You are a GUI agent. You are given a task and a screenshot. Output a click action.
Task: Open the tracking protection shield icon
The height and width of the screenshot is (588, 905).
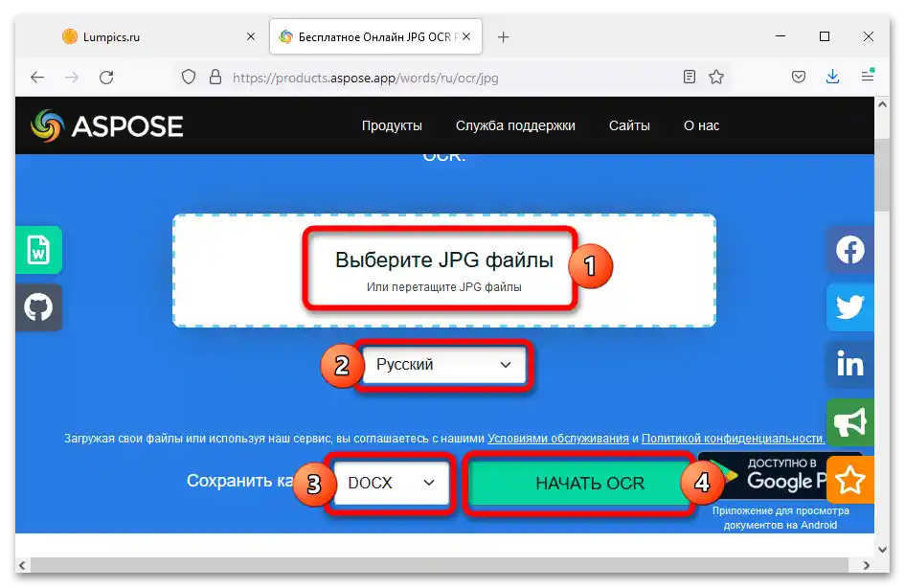pos(189,77)
